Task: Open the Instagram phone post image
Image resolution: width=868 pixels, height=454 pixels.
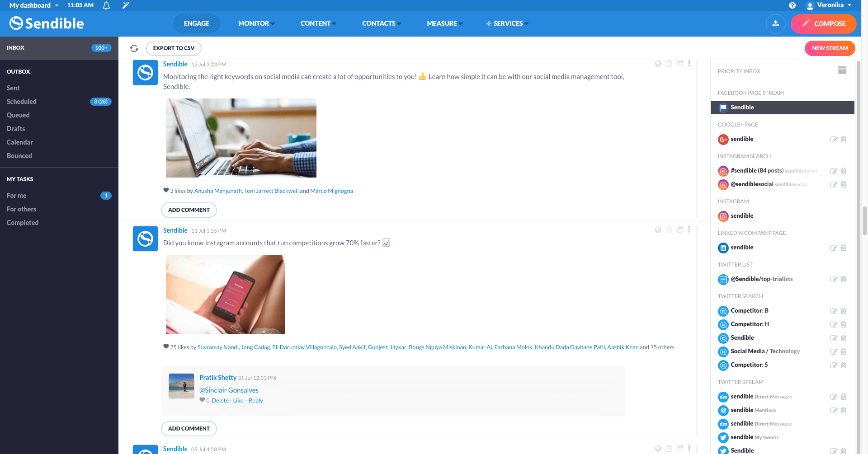Action: pos(225,295)
